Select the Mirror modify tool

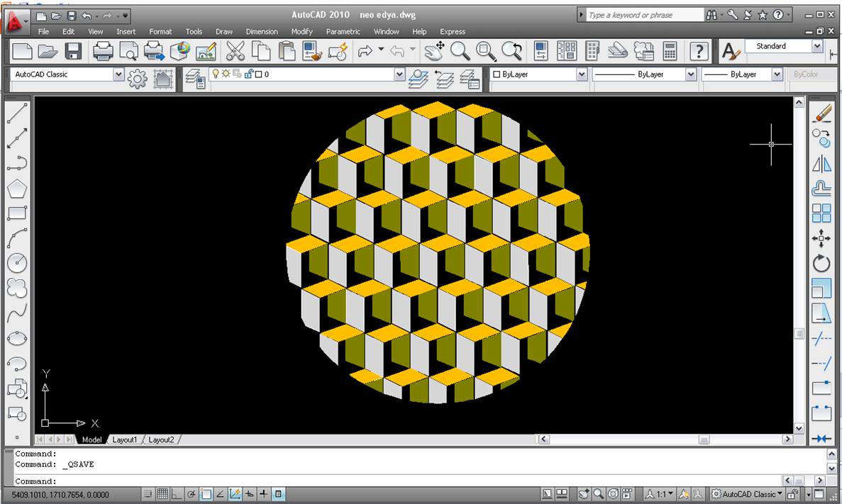point(821,164)
